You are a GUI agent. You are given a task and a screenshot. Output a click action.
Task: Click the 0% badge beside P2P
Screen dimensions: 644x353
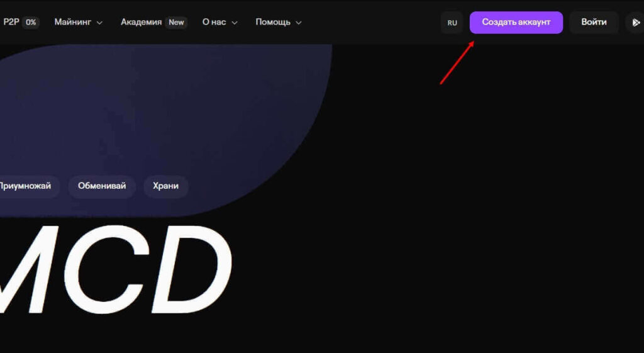coord(31,22)
